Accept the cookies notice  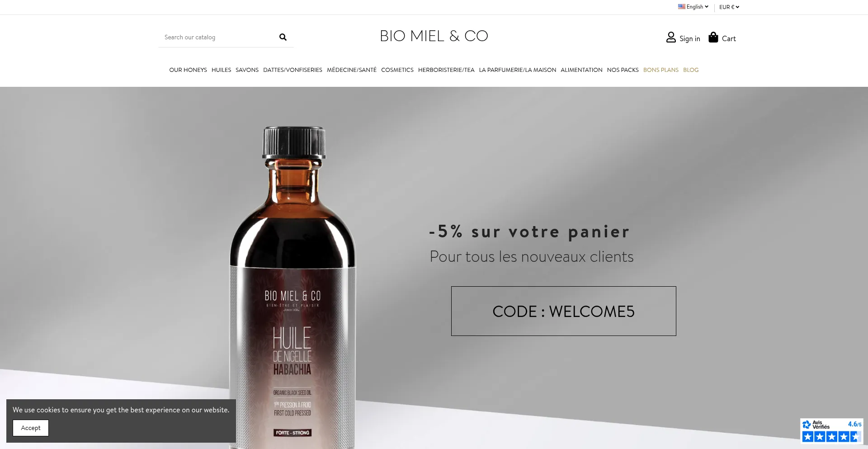[x=31, y=428]
